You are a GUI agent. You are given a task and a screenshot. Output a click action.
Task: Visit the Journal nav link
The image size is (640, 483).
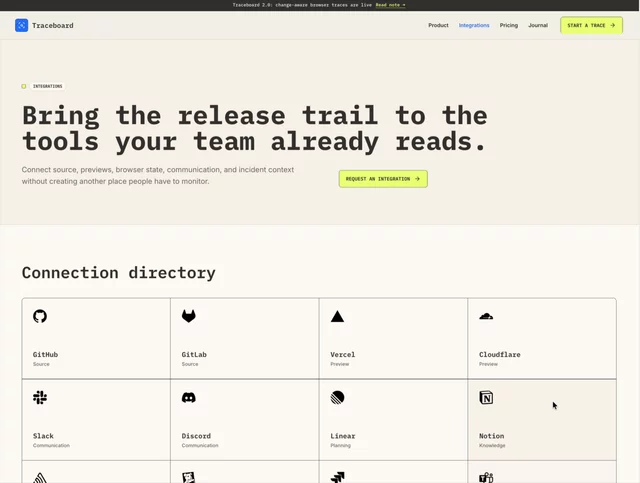click(x=538, y=25)
